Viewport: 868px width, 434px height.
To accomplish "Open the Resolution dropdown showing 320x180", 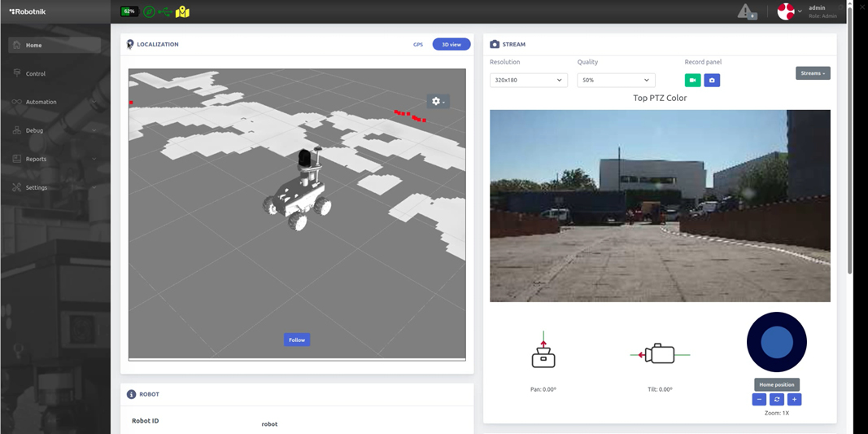I will 528,80.
